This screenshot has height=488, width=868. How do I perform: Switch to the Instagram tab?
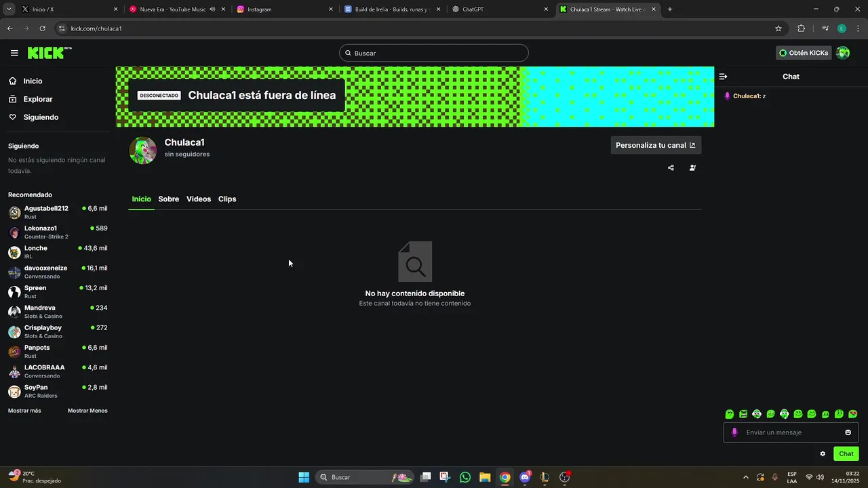284,9
